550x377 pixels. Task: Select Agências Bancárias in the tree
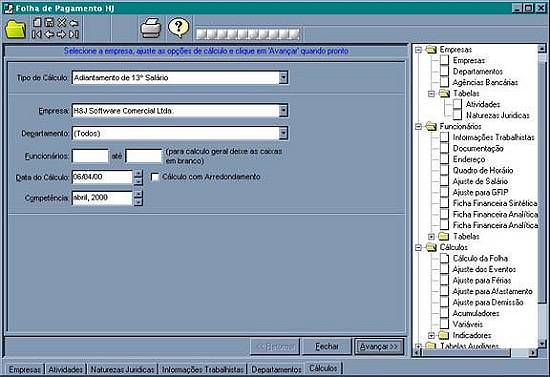485,82
